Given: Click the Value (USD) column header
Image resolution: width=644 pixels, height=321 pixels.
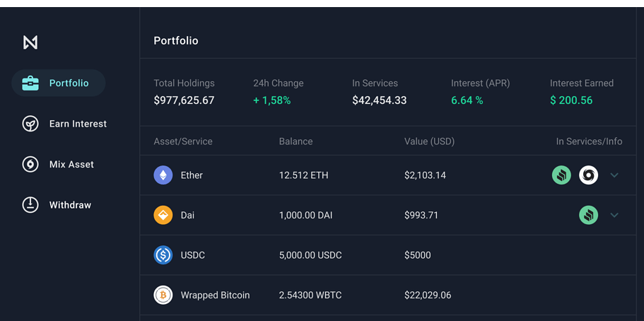Looking at the screenshot, I should [429, 141].
